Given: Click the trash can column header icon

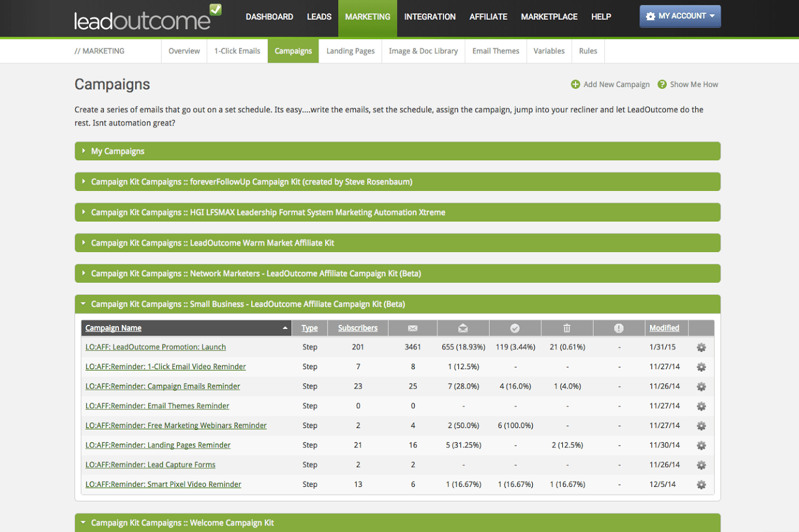Looking at the screenshot, I should pyautogui.click(x=567, y=328).
